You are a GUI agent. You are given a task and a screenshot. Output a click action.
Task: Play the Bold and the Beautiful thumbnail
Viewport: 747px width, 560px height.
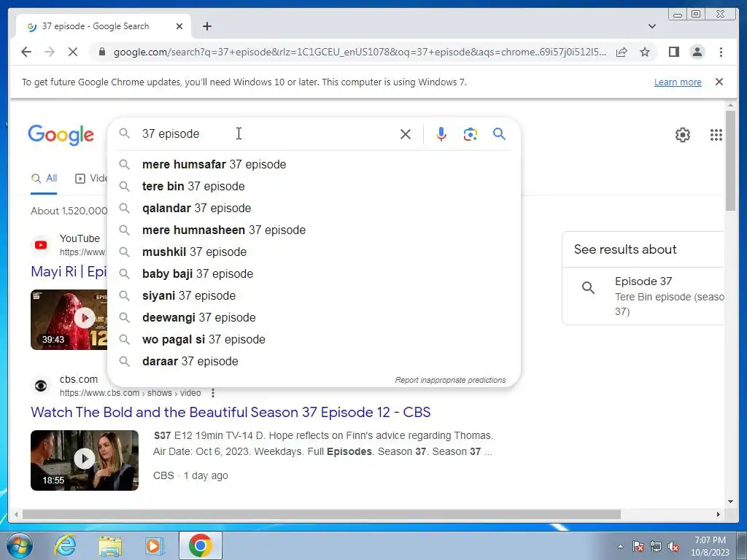tap(85, 460)
